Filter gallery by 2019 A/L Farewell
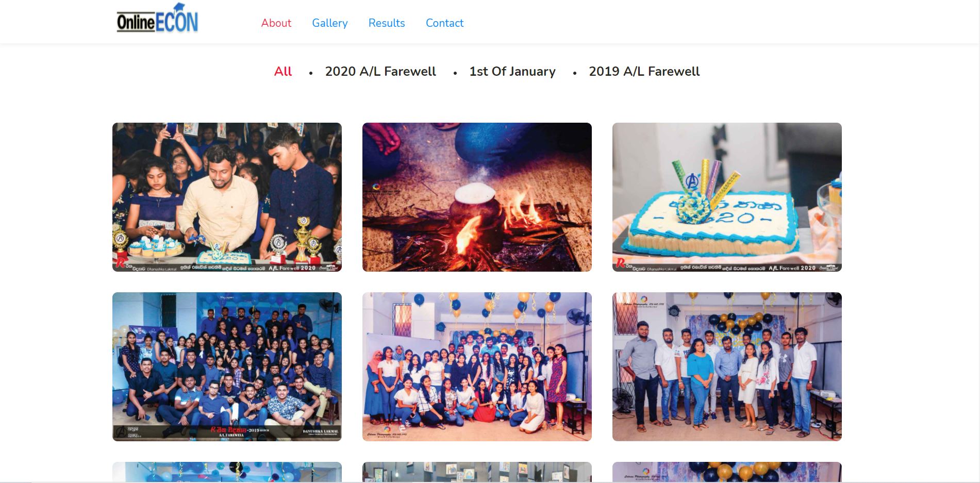Viewport: 980px width, 483px height. click(644, 71)
